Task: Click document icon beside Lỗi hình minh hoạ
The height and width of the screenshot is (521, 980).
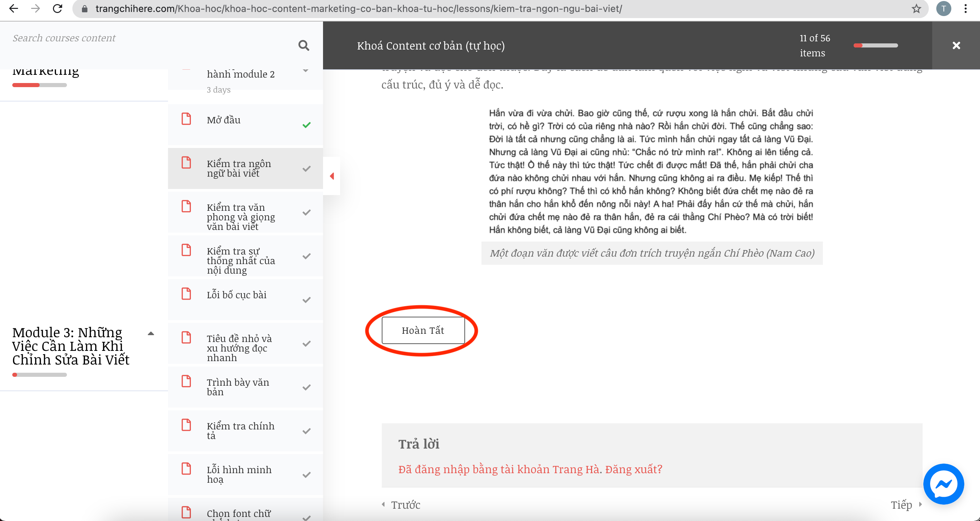Action: 186,468
